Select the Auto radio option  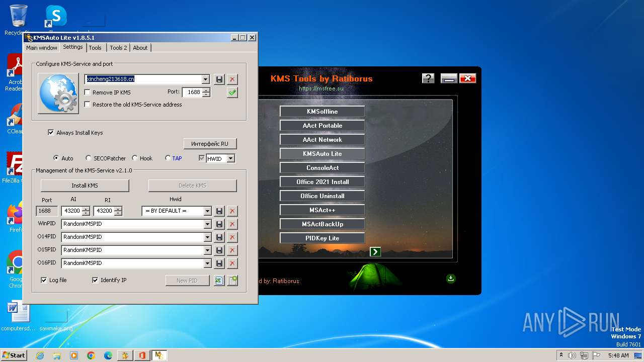[x=56, y=158]
